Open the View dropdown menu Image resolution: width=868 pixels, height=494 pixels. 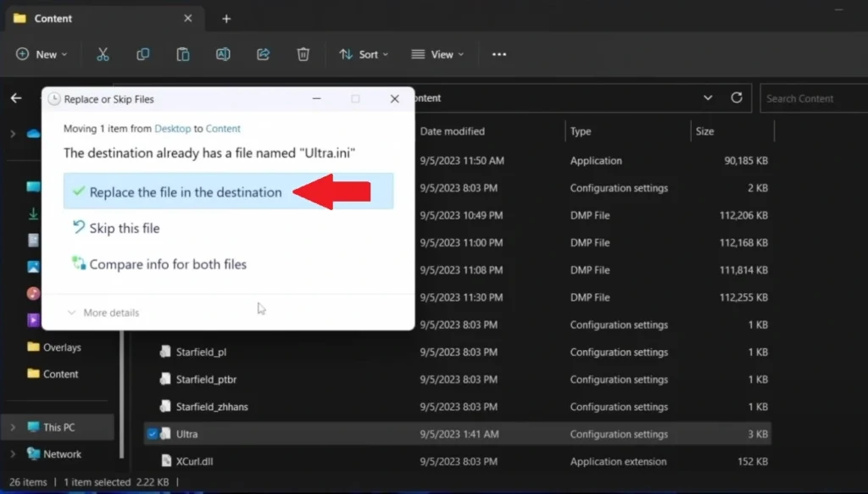pos(437,54)
